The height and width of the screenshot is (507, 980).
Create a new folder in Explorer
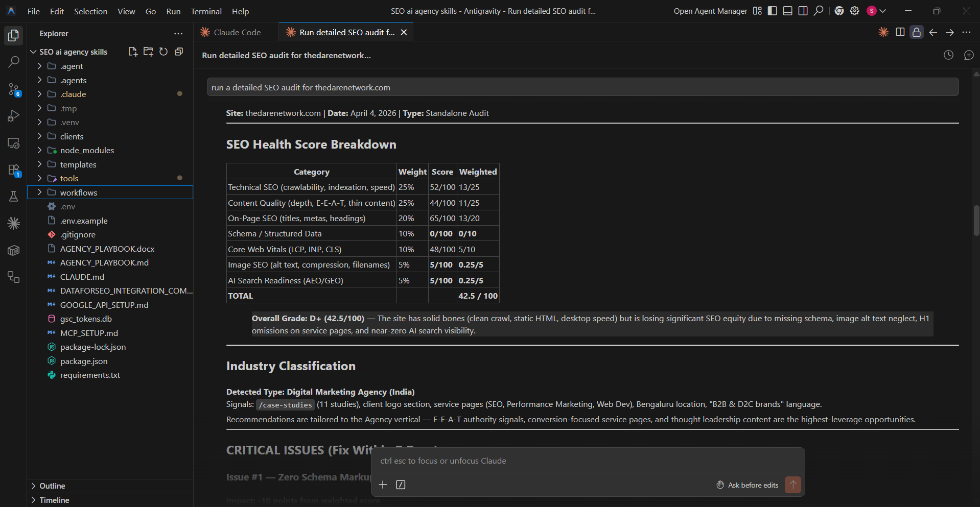(148, 52)
